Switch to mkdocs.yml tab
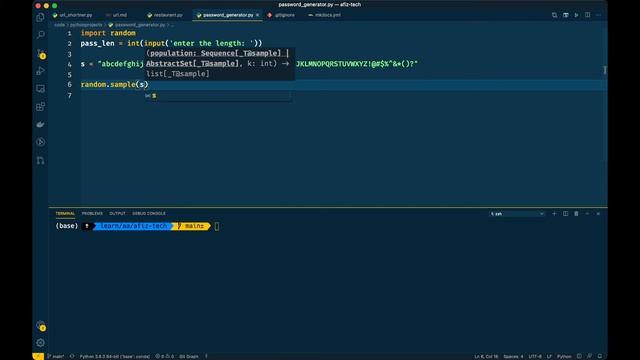 click(x=324, y=15)
